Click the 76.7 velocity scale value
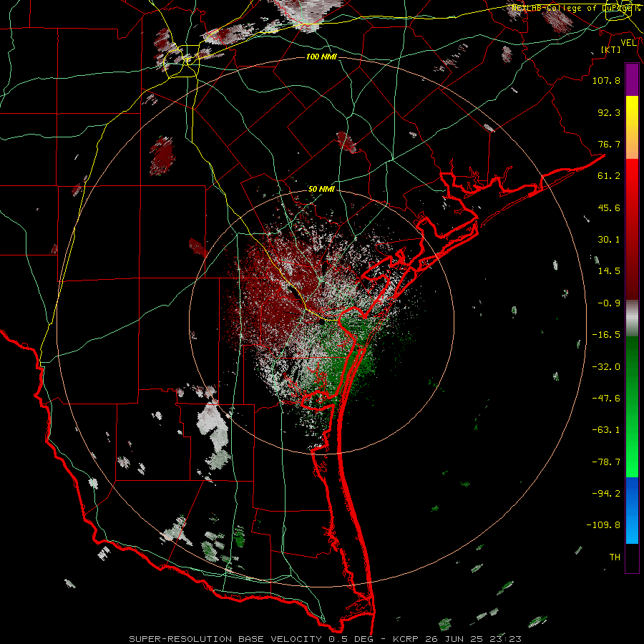Image resolution: width=644 pixels, height=644 pixels. click(609, 144)
